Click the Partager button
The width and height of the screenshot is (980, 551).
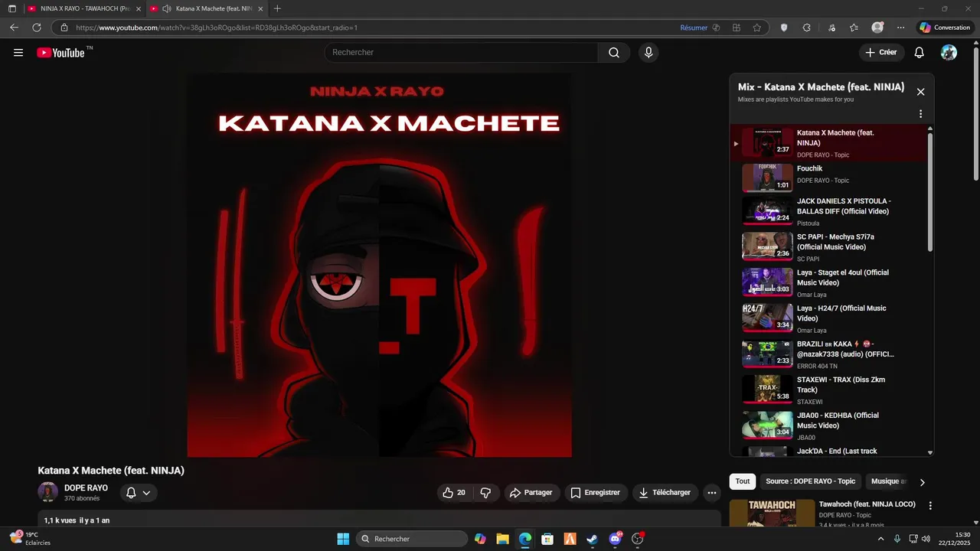[531, 493]
